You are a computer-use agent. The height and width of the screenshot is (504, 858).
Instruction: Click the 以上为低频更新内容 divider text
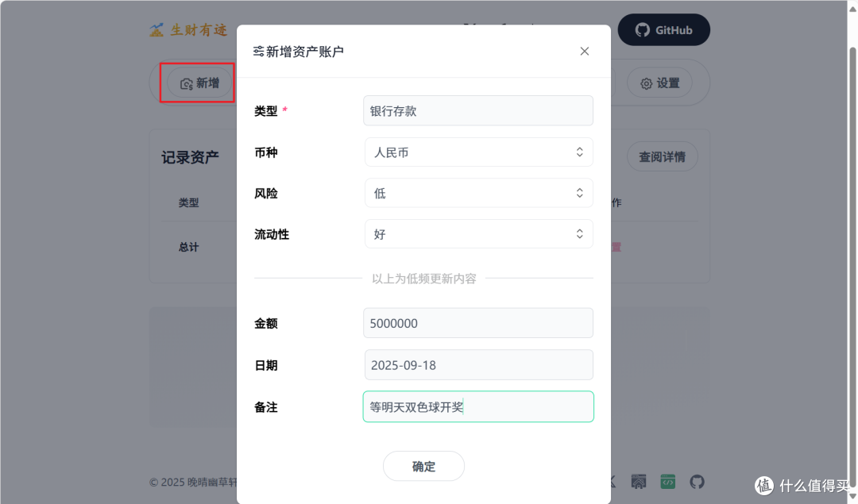click(x=423, y=279)
